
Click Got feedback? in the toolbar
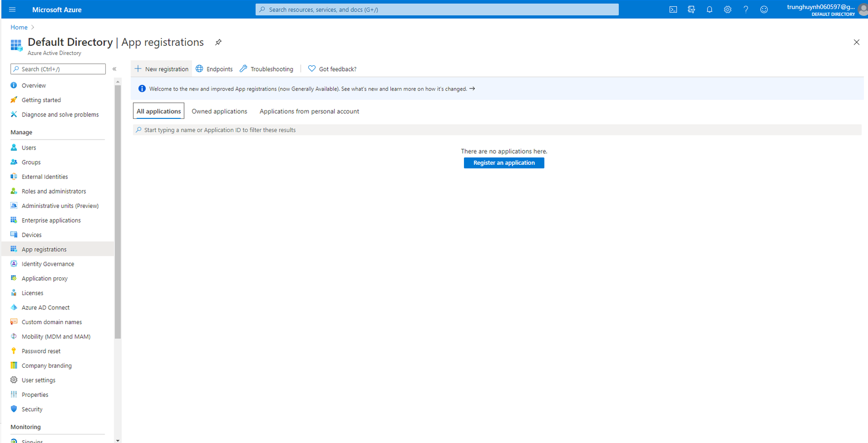(x=332, y=69)
